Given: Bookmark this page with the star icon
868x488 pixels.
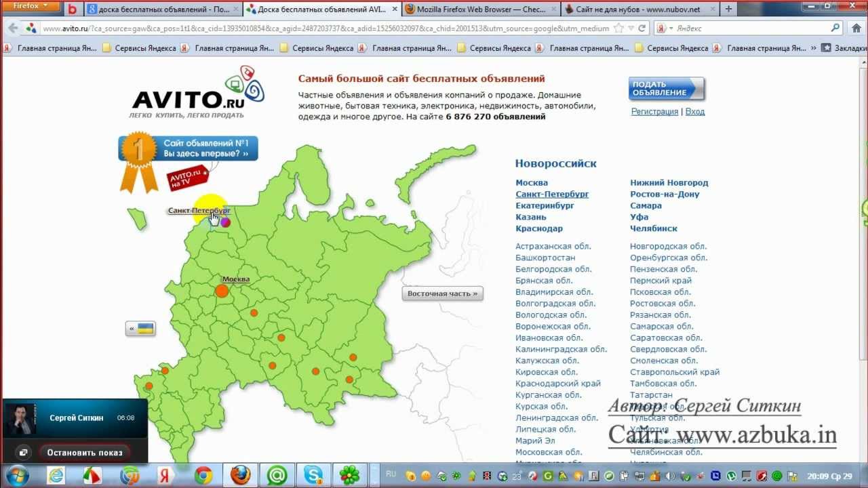Looking at the screenshot, I should click(x=618, y=28).
